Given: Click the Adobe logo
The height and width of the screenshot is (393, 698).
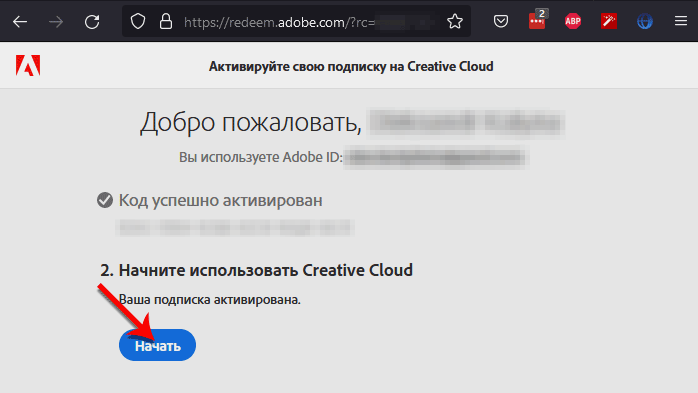Looking at the screenshot, I should pyautogui.click(x=28, y=65).
